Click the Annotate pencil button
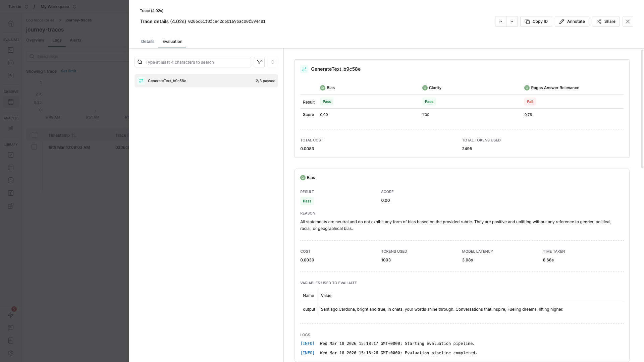This screenshot has width=644, height=362. 572,21
